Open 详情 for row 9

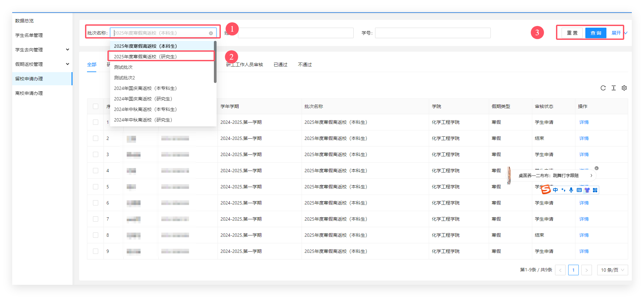(x=584, y=251)
